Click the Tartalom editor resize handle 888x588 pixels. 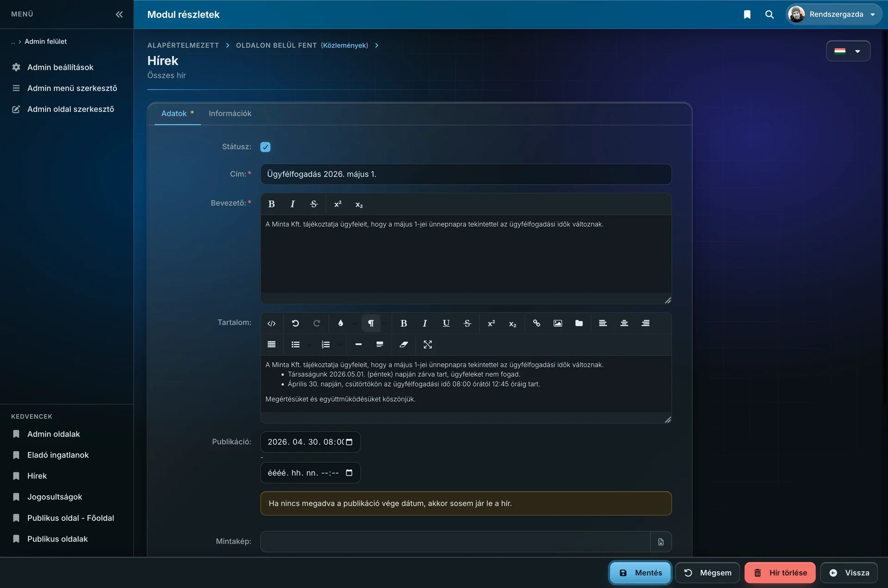[x=668, y=420]
